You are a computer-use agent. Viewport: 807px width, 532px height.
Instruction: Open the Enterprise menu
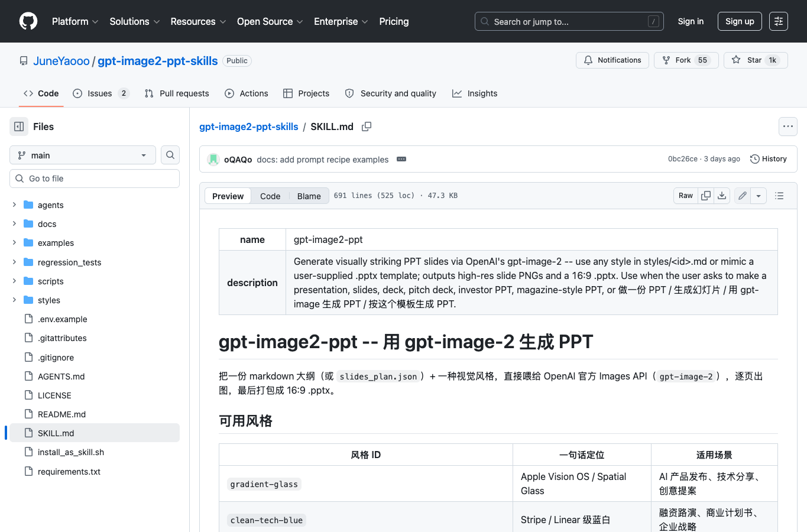(x=341, y=21)
